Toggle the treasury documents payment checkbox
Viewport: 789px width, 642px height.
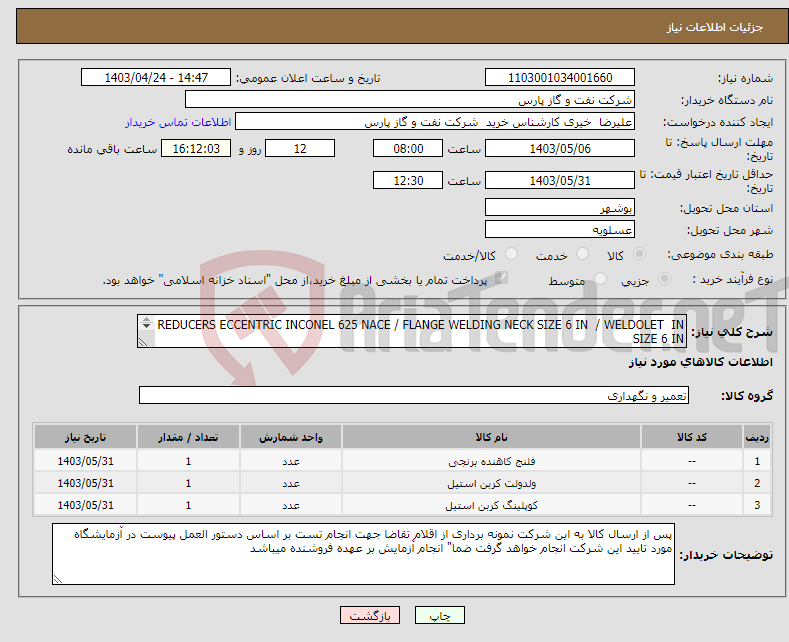501,278
